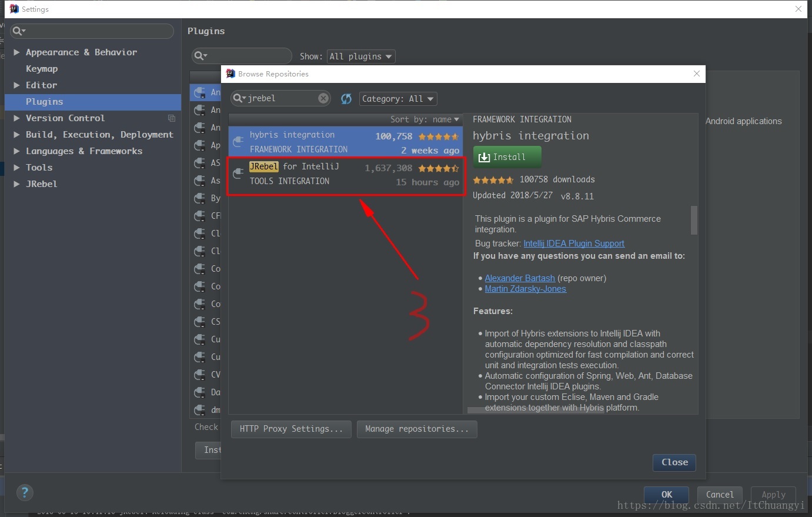The width and height of the screenshot is (812, 517).
Task: Expand the Version Control settings node
Action: click(16, 118)
